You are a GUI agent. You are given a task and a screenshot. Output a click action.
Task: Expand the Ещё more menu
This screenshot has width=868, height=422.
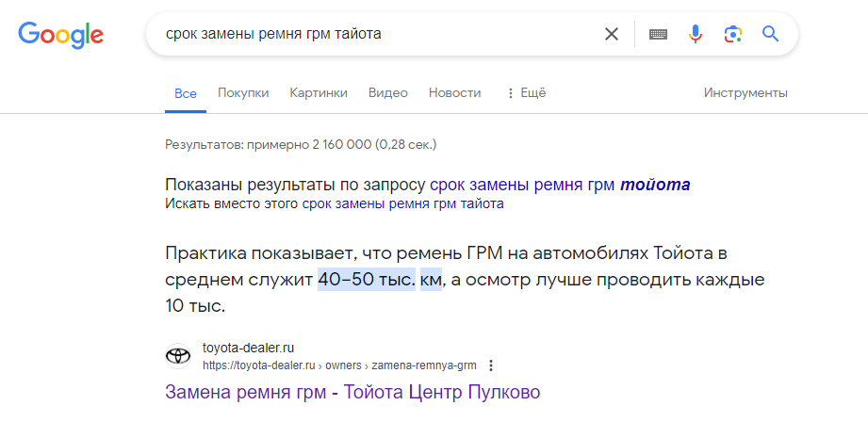[x=526, y=92]
